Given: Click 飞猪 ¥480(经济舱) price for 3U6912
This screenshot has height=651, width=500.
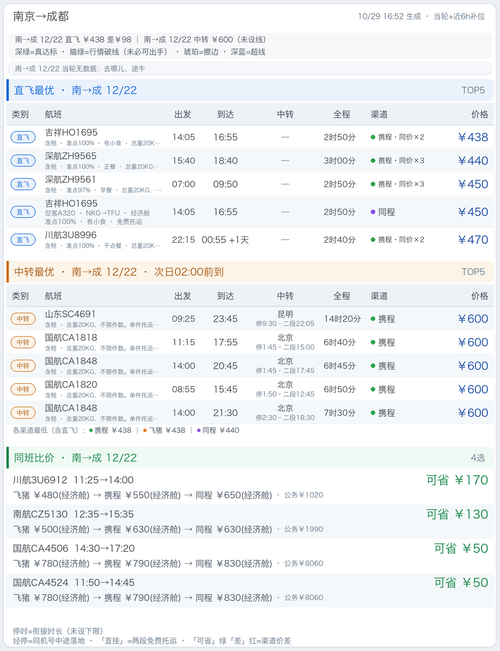Looking at the screenshot, I should (x=51, y=495).
